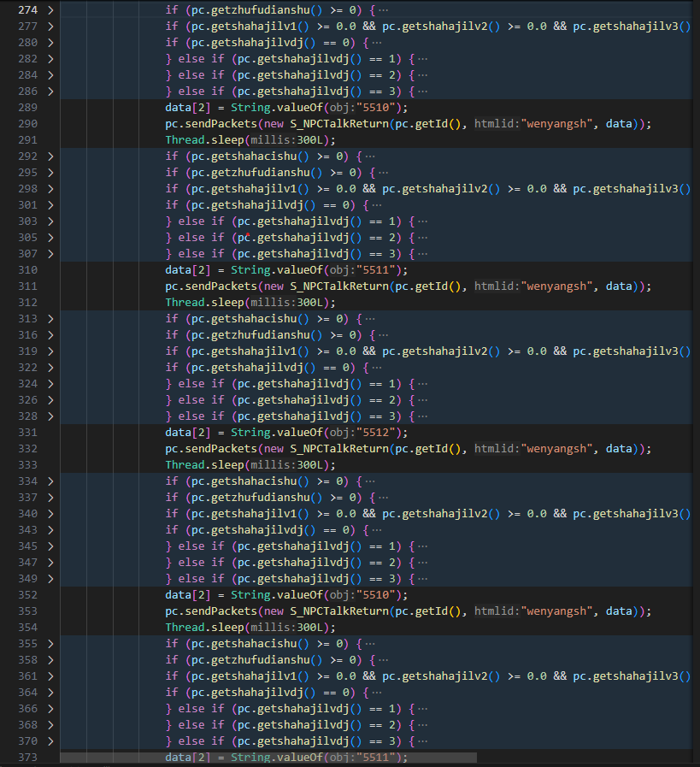Click data[2] on line 331
Screen dimensions: 700x767
coord(188,433)
